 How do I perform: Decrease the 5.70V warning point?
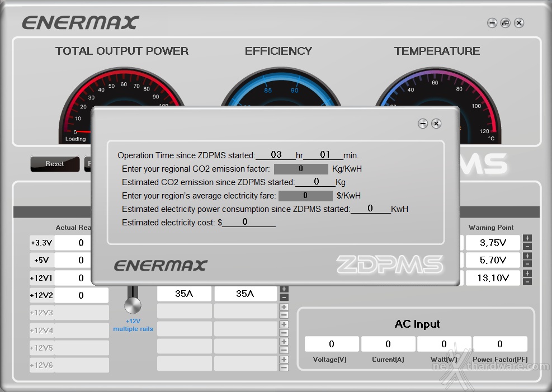527,264
